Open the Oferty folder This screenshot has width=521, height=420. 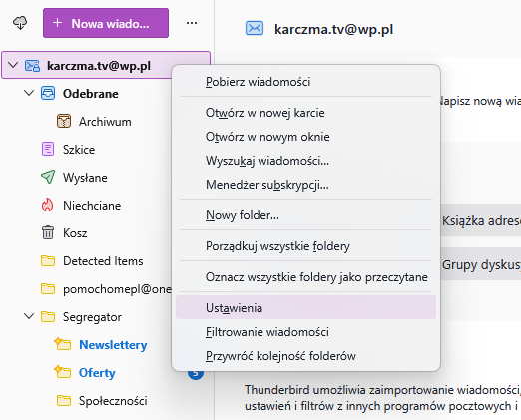click(x=97, y=373)
